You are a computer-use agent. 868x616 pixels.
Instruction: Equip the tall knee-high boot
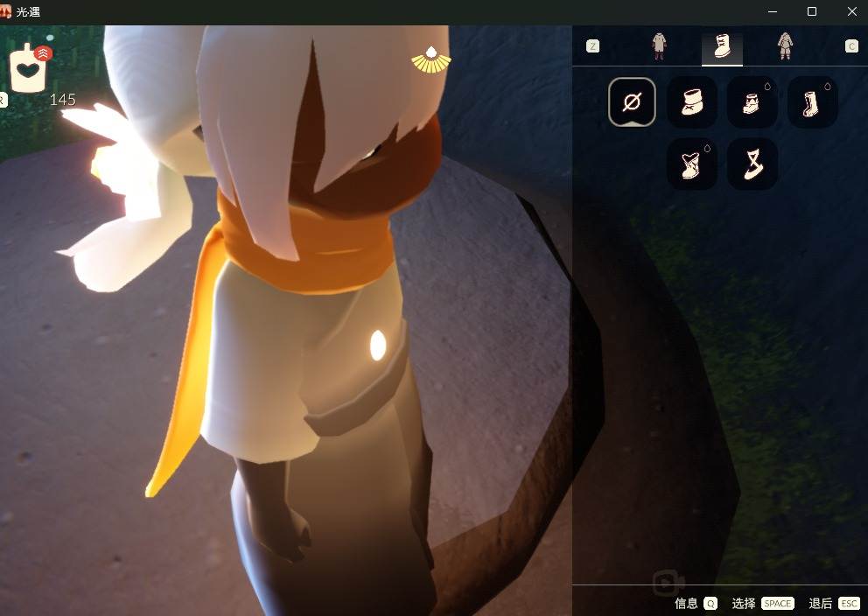tap(812, 101)
